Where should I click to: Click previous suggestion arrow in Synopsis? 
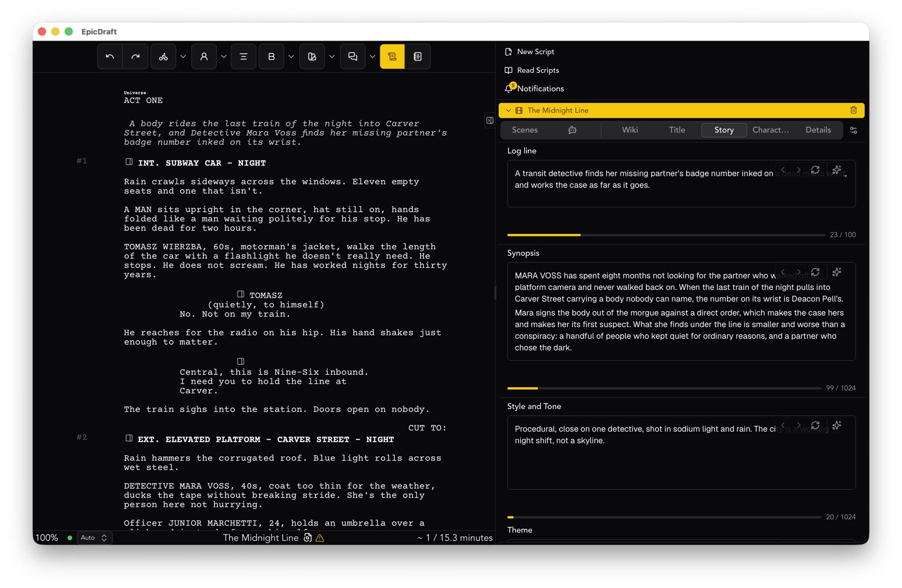[783, 273]
